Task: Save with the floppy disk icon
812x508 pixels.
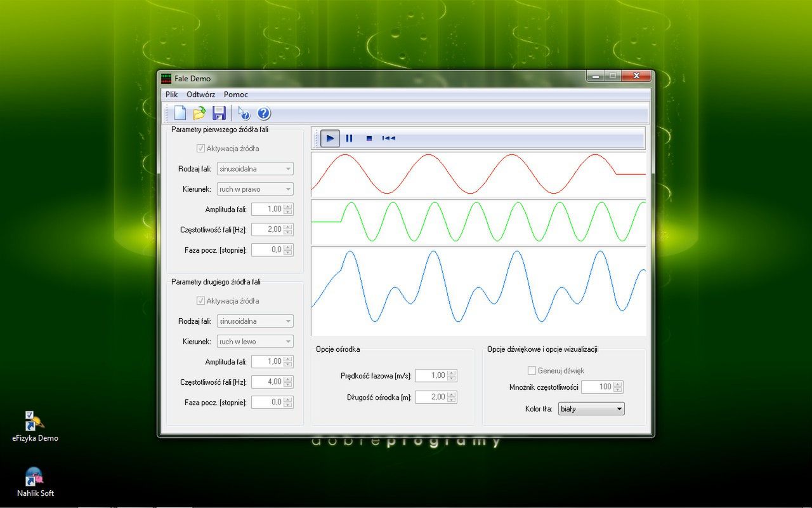Action: tap(219, 113)
